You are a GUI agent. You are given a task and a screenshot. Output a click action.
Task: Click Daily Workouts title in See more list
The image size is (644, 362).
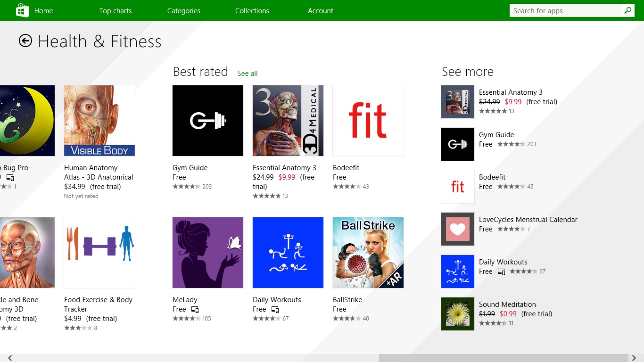(503, 262)
